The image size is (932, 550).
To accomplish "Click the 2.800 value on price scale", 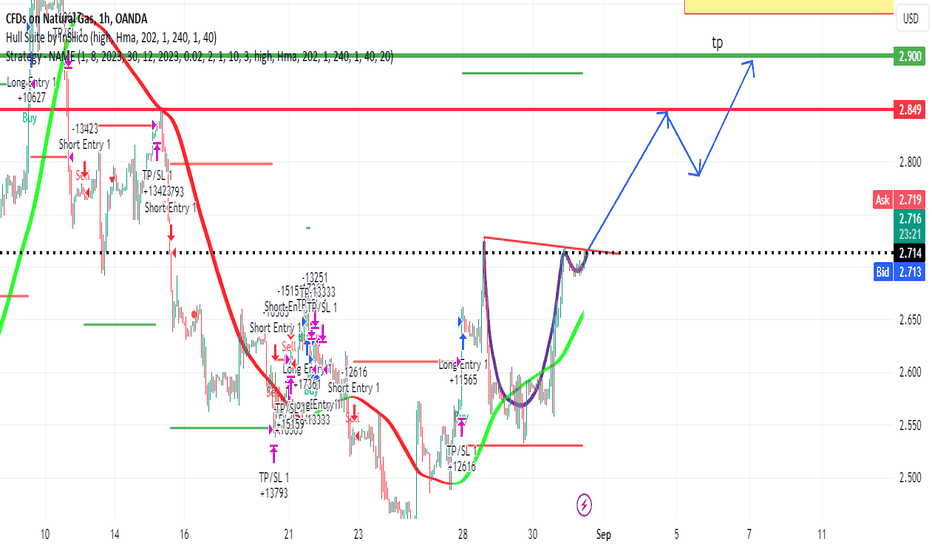I will (910, 162).
